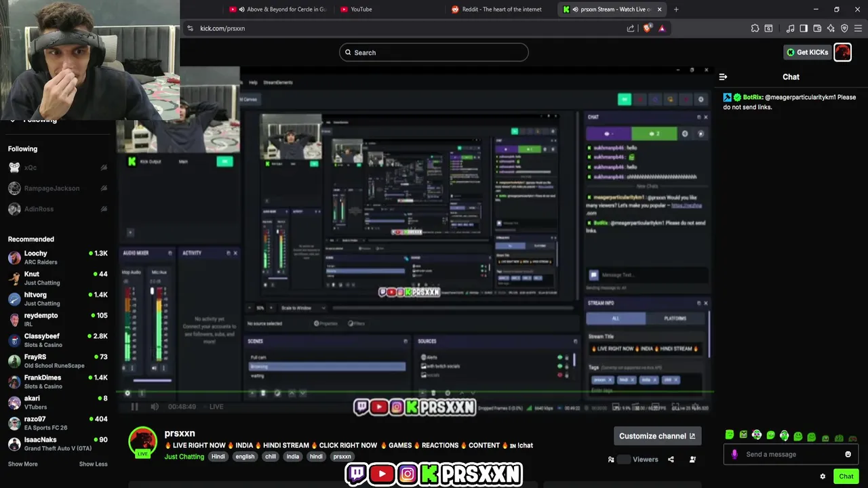
Task: Select the english tag
Action: [245, 456]
